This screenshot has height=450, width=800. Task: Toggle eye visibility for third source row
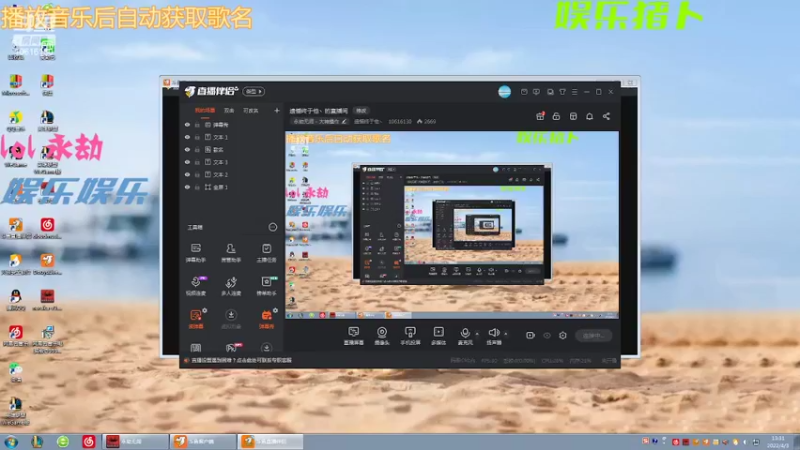(187, 149)
